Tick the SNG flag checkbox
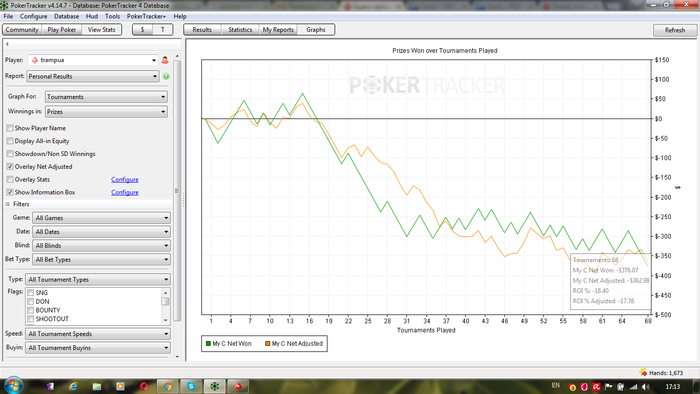700x394 pixels. click(30, 293)
